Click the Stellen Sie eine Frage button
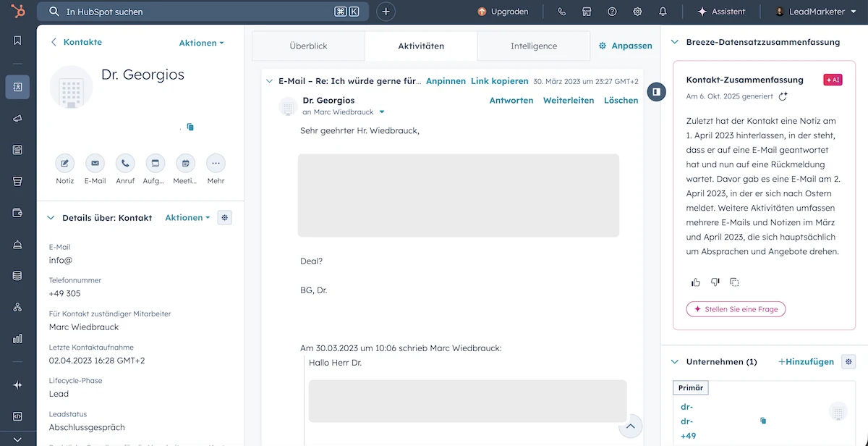 pyautogui.click(x=736, y=309)
